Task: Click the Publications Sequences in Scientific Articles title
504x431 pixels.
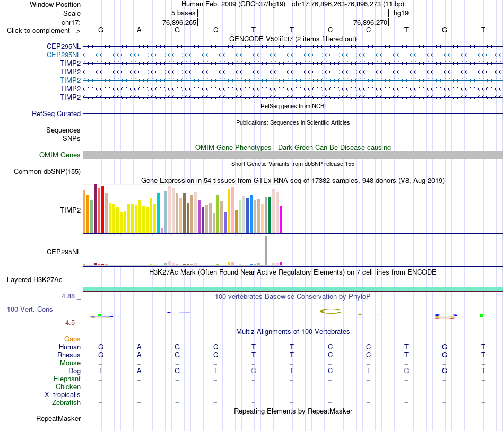Action: coord(293,122)
